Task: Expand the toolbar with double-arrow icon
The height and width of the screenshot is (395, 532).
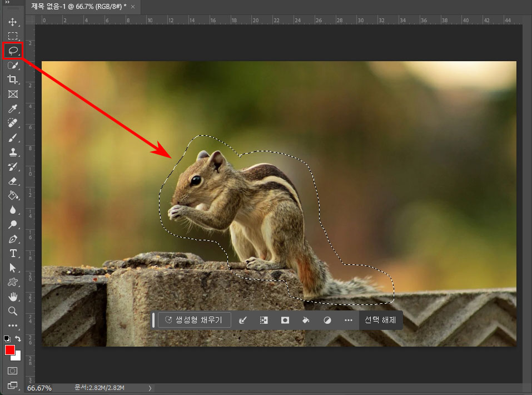Action: (x=7, y=2)
